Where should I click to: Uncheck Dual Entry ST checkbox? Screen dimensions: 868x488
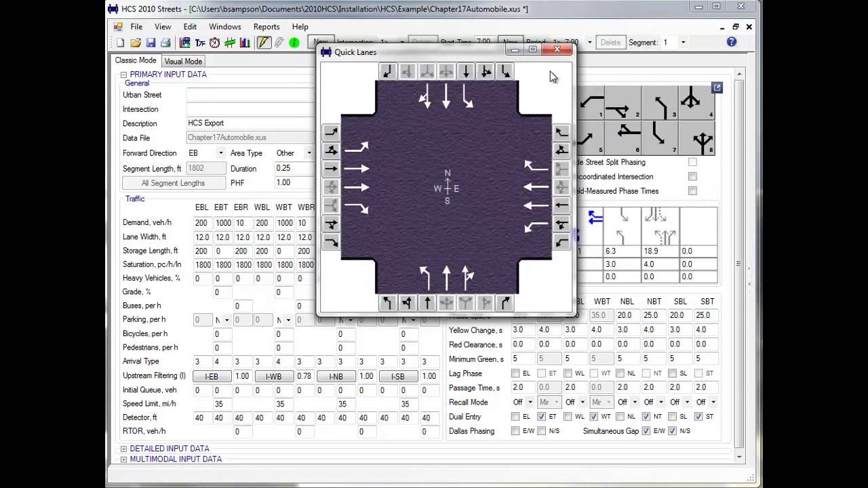pyautogui.click(x=698, y=417)
